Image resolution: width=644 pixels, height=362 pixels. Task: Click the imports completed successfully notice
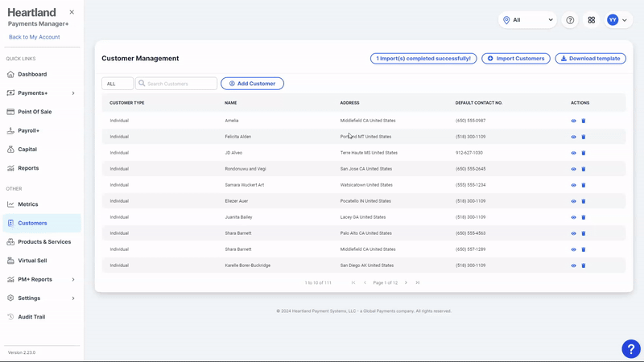pos(423,59)
